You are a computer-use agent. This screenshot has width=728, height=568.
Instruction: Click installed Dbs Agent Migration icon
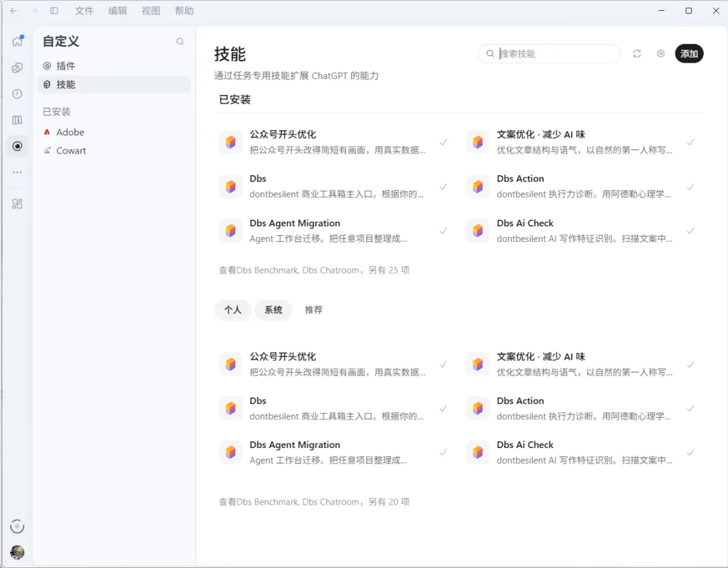coord(231,230)
